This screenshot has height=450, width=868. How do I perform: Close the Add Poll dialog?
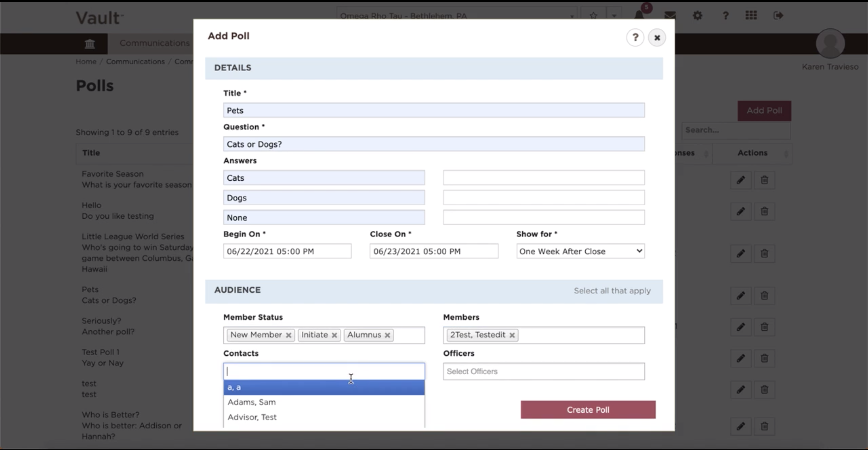tap(657, 37)
